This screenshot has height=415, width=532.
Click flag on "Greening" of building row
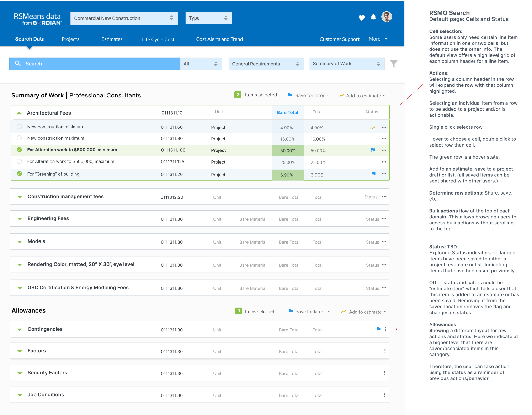pos(373,174)
